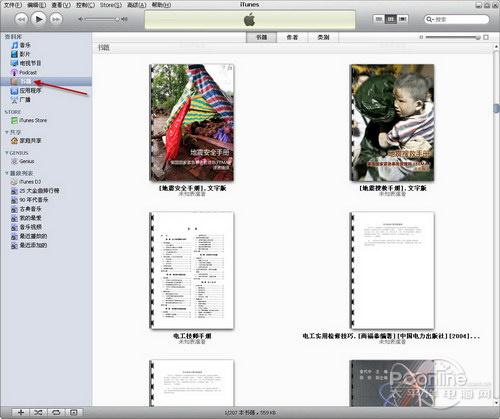Click the search magnifier icon
Screen dimensions: 500x419
[430, 19]
